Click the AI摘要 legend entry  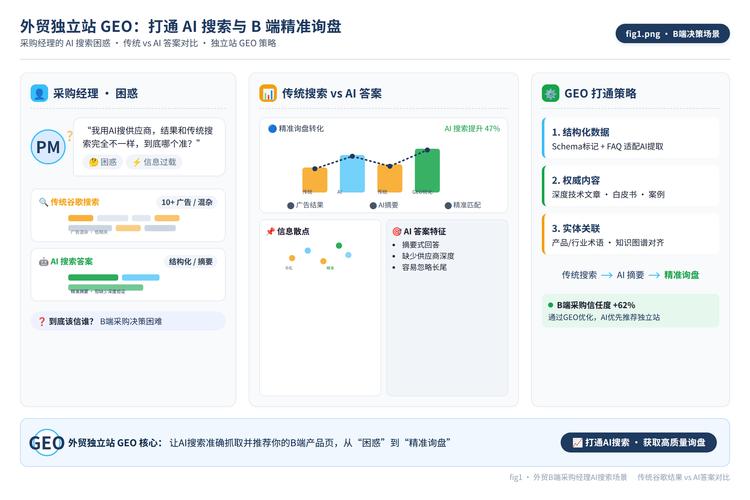[384, 205]
